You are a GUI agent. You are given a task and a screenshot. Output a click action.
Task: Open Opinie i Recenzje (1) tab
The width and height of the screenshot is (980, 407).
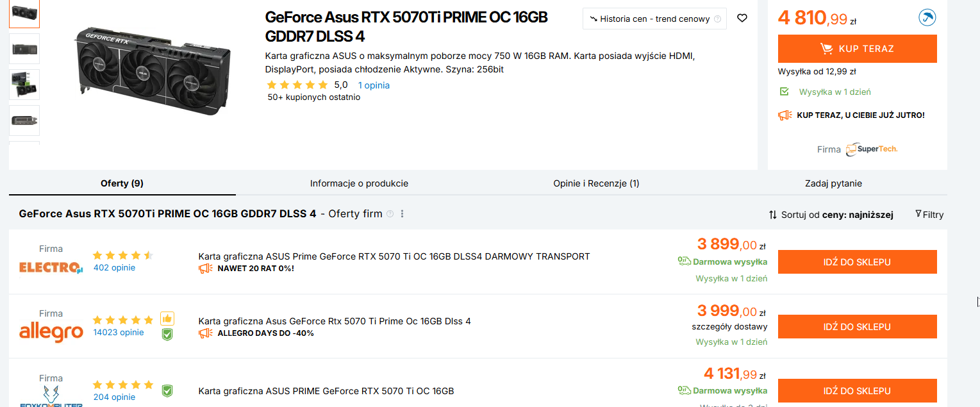point(596,183)
